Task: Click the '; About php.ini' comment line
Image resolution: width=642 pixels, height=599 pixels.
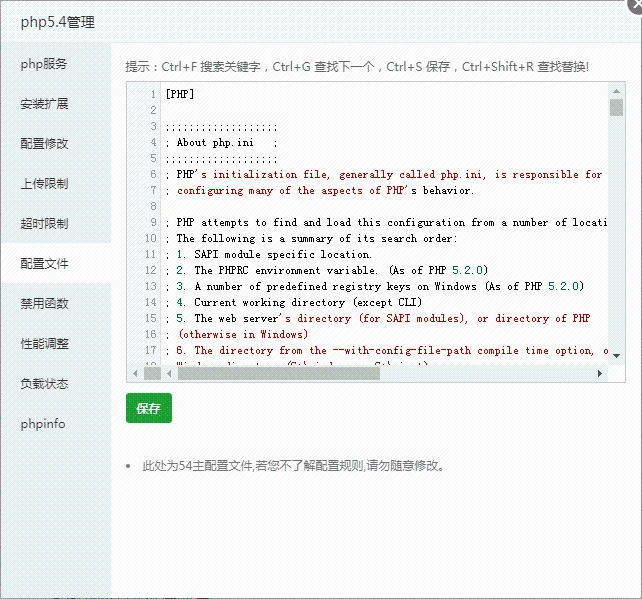Action: point(222,142)
